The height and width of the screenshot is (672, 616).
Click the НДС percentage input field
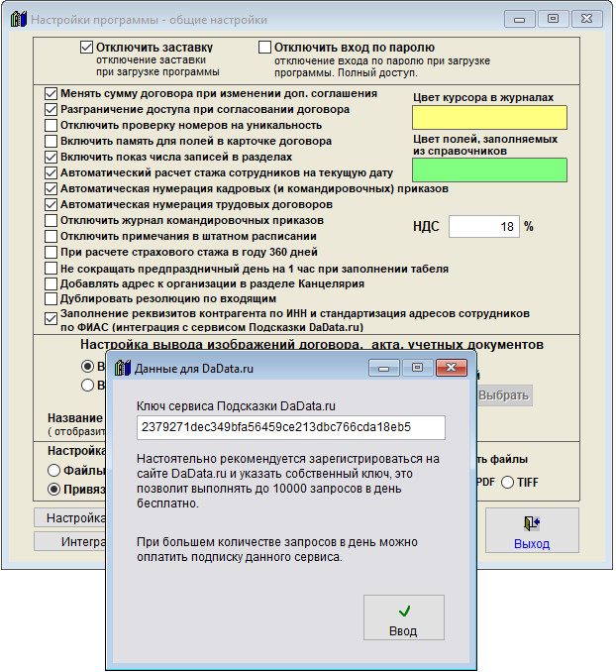point(484,226)
